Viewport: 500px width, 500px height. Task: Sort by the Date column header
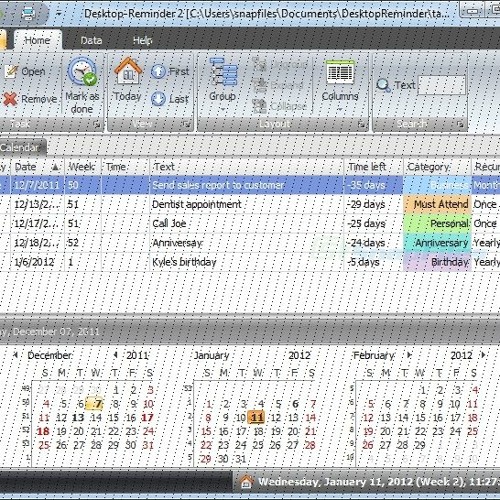point(37,167)
